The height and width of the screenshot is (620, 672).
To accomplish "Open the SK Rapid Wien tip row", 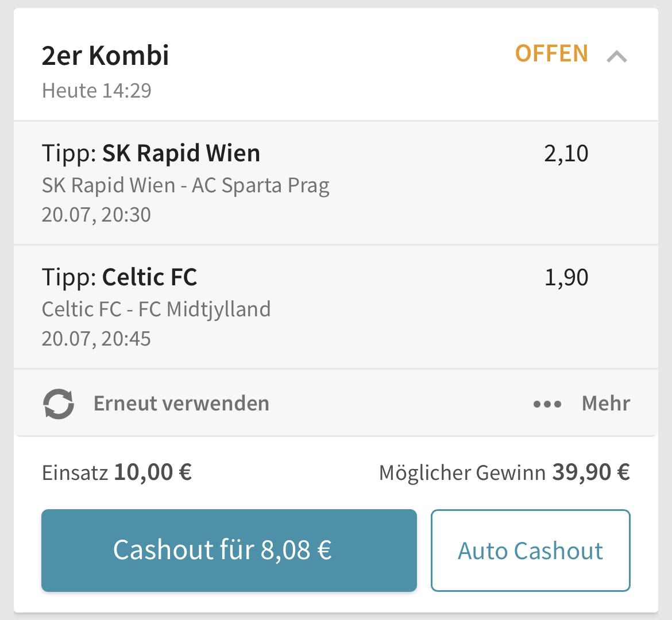I will point(336,183).
